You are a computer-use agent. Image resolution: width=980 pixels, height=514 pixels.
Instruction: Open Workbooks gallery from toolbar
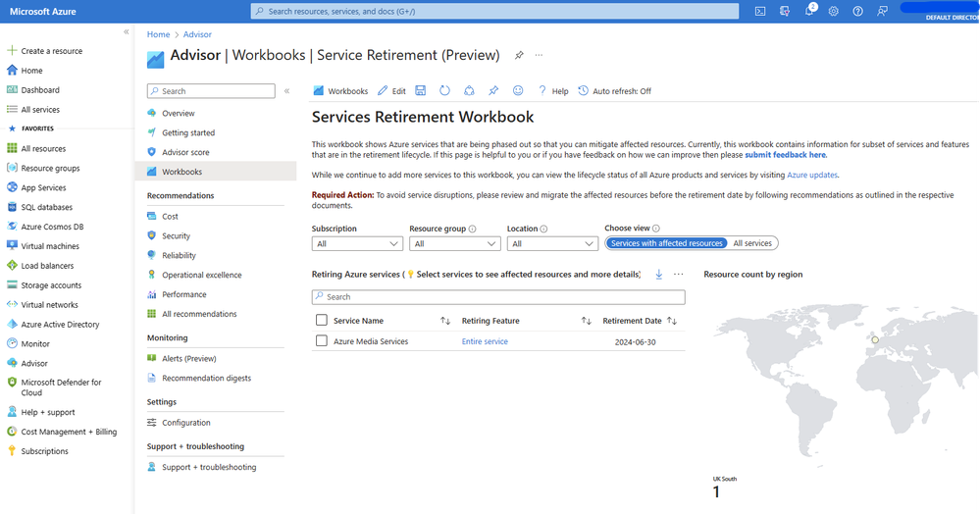coord(340,90)
